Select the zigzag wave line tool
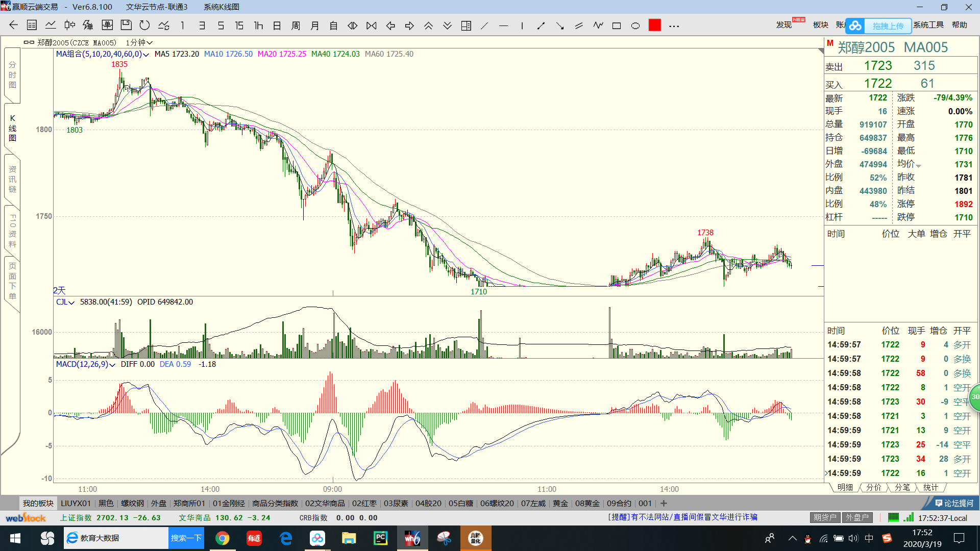The width and height of the screenshot is (980, 551). [x=598, y=26]
